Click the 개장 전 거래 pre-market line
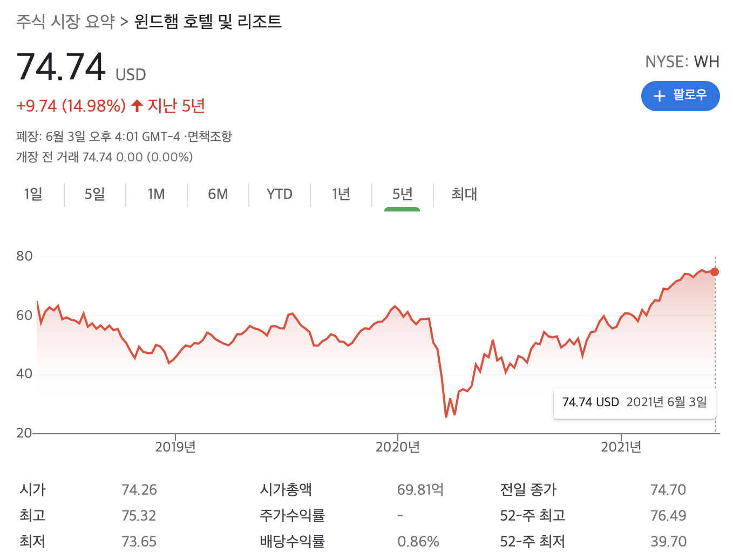 click(x=104, y=158)
